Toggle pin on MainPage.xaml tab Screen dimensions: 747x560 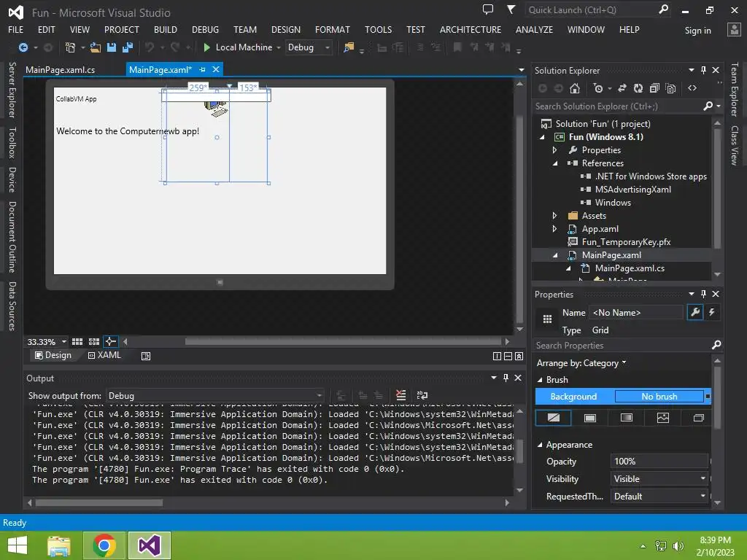click(x=203, y=69)
